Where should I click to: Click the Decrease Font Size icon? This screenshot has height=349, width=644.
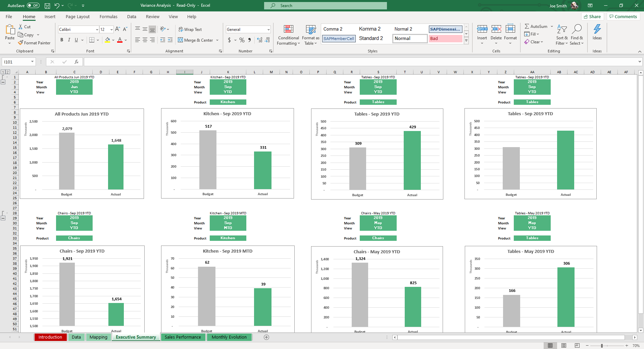pyautogui.click(x=125, y=29)
